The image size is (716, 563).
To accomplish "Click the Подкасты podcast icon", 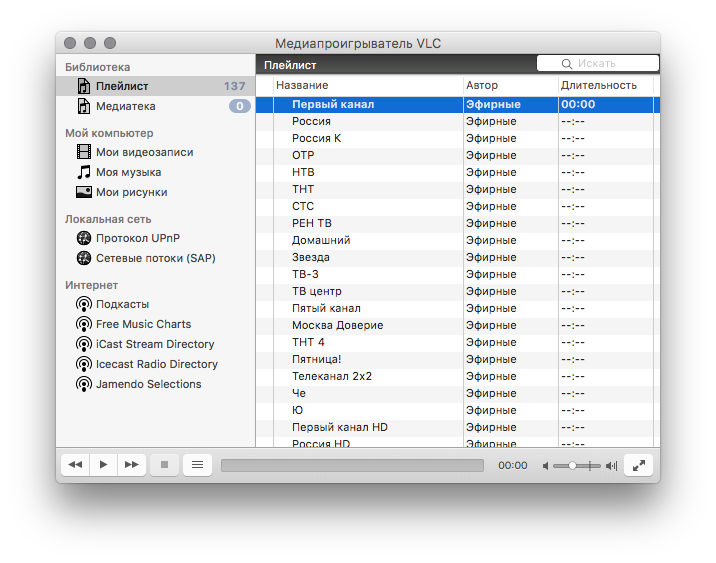I will coord(84,304).
